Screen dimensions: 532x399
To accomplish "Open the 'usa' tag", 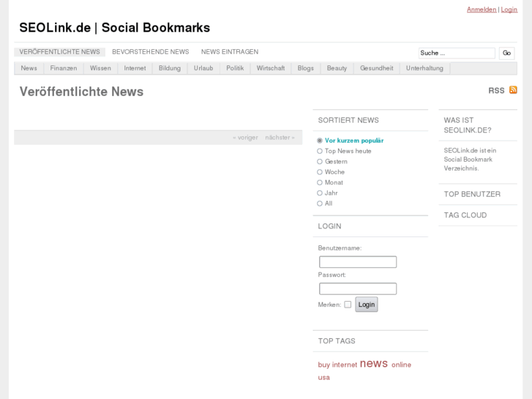I will click(323, 378).
